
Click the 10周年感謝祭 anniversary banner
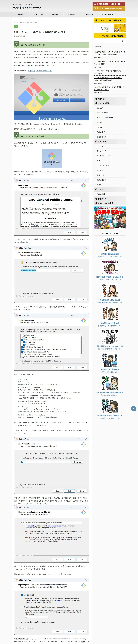coord(110,218)
